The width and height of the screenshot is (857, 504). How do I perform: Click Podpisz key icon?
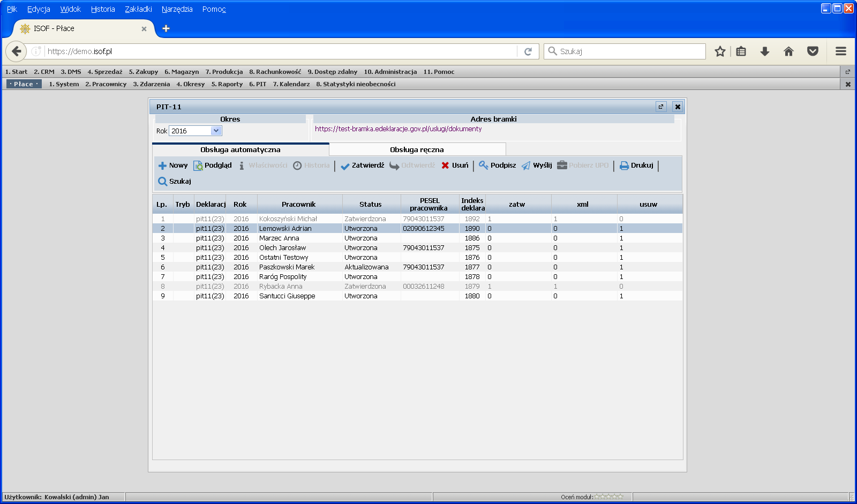(483, 166)
